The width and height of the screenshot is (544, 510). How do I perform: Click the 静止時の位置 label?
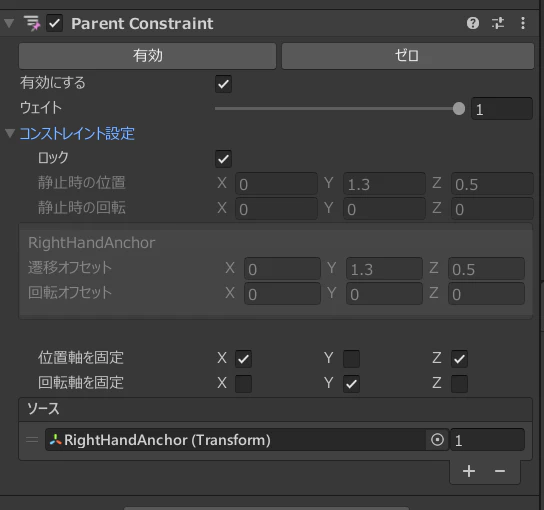pyautogui.click(x=82, y=183)
